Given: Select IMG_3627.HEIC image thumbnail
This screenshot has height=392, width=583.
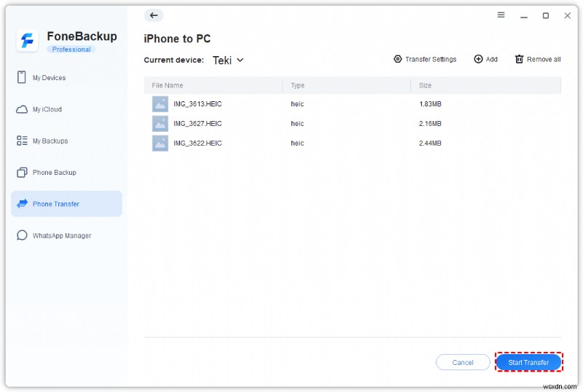Looking at the screenshot, I should click(x=160, y=123).
